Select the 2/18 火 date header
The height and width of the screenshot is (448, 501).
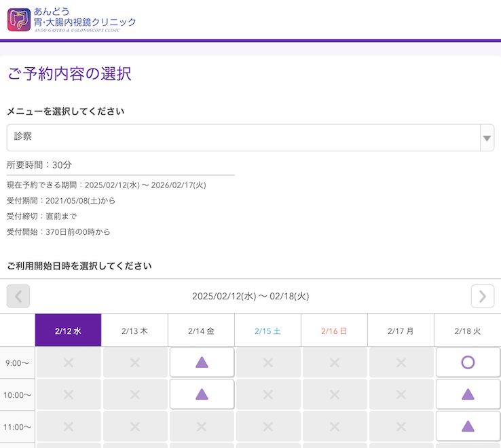[467, 331]
